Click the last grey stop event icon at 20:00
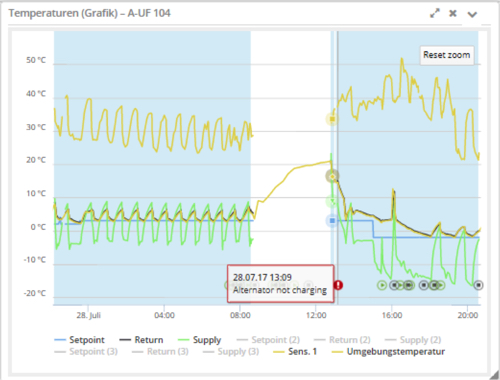 478,285
